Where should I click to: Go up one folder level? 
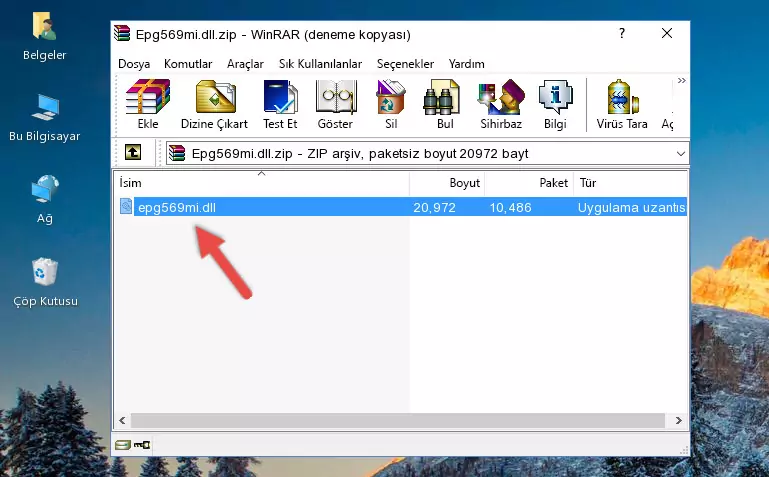tap(133, 152)
